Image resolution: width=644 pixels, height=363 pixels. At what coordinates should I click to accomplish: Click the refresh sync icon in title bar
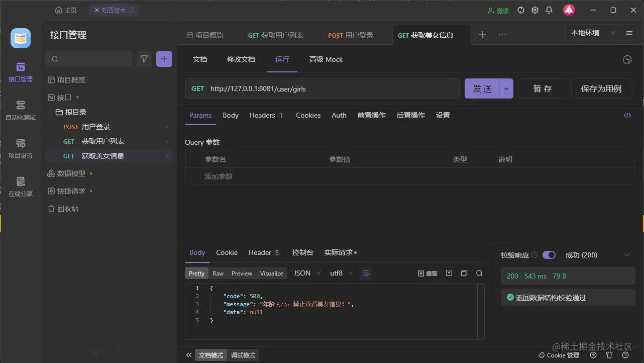point(521,10)
